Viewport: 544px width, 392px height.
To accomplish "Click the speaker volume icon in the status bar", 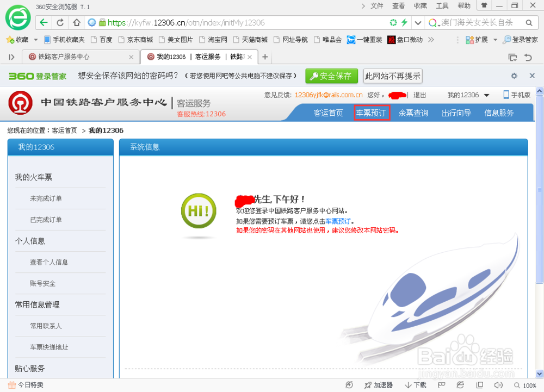I will 499,384.
